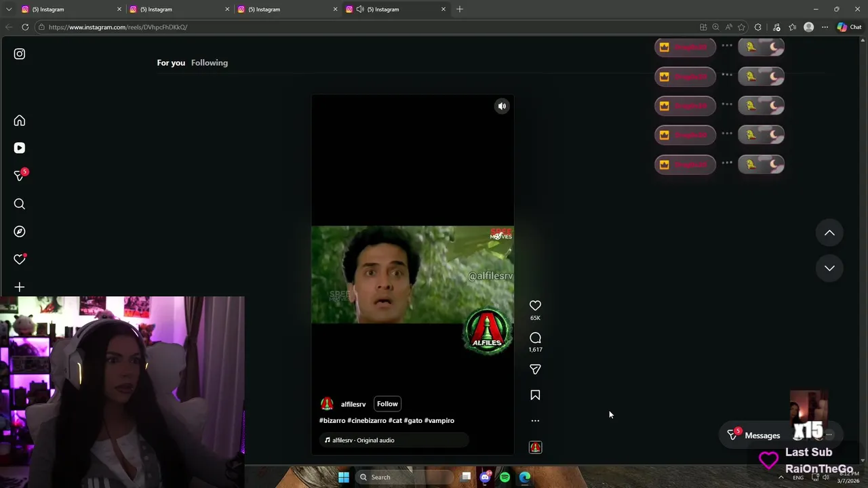The width and height of the screenshot is (868, 488).
Task: Open Edge settings and more menu
Action: [825, 27]
